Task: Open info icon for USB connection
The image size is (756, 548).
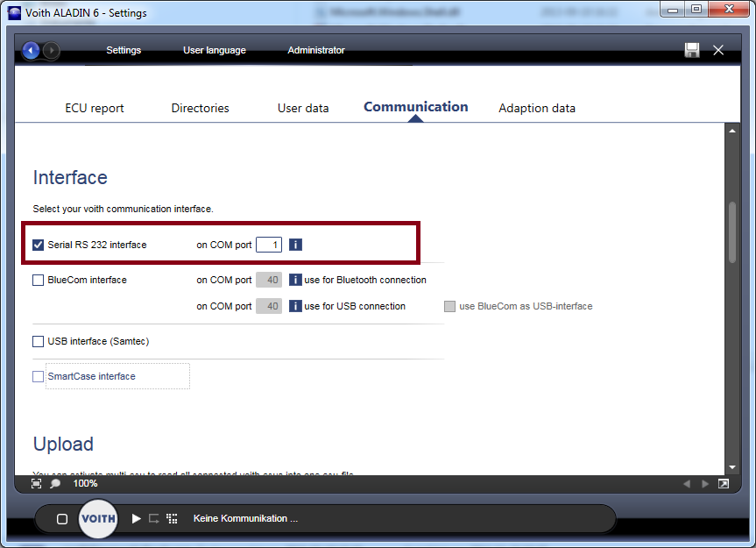Action: [x=295, y=306]
